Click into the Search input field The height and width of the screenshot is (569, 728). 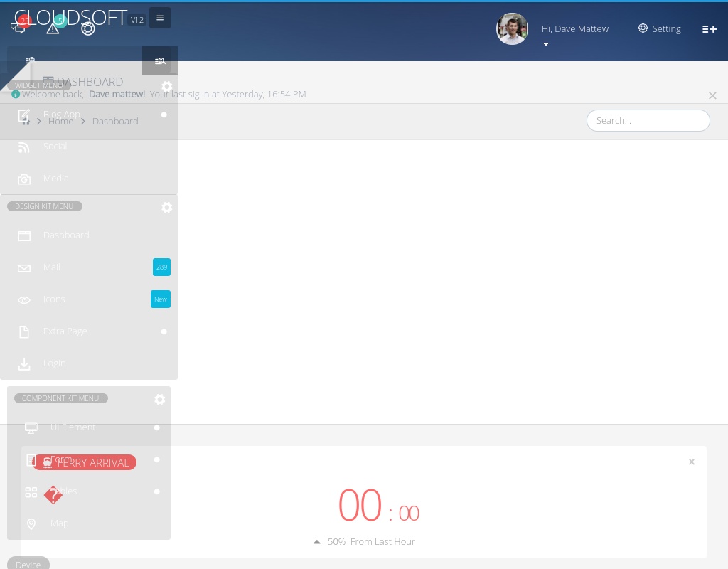[x=648, y=121]
